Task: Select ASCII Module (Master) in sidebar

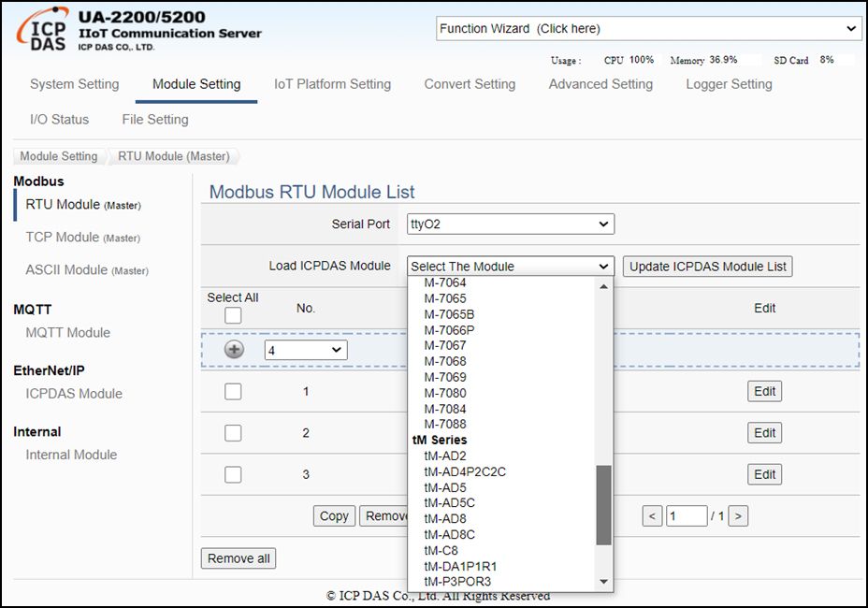Action: (x=87, y=270)
